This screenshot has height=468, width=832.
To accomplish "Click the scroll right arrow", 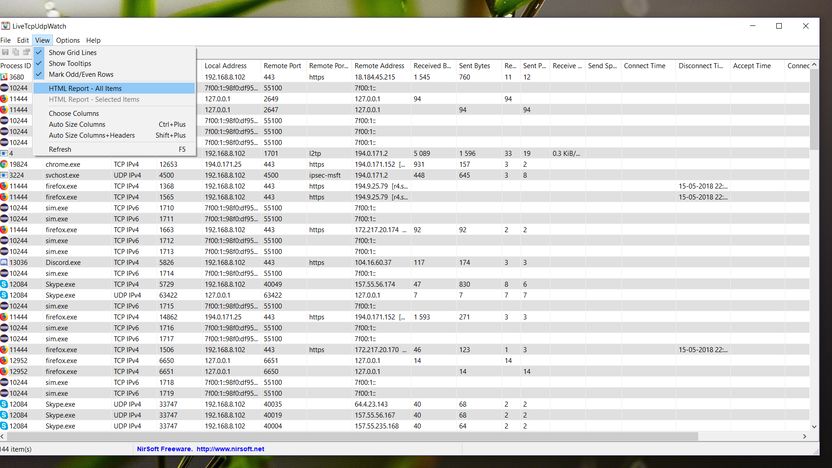I will tap(804, 436).
